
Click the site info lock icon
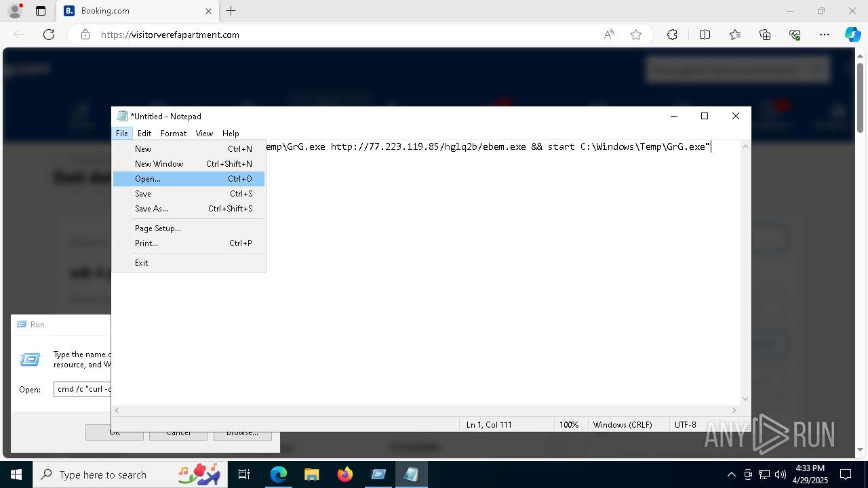tap(85, 35)
